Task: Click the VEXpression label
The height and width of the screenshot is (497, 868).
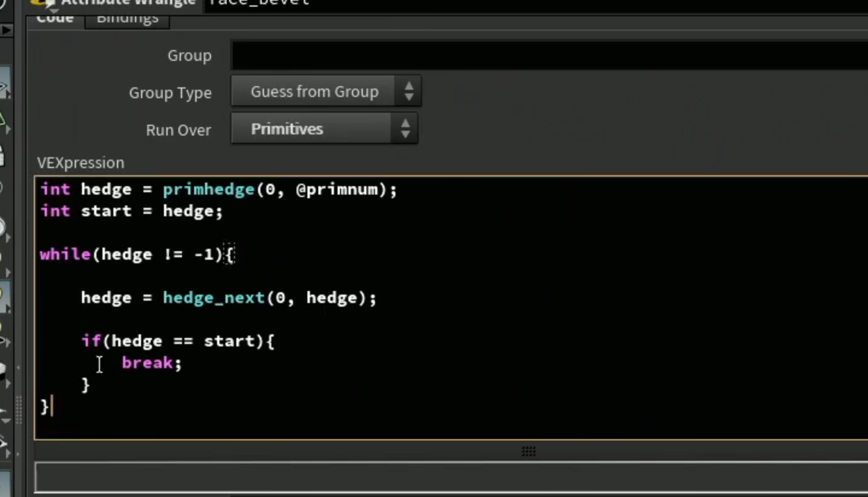Action: point(81,163)
